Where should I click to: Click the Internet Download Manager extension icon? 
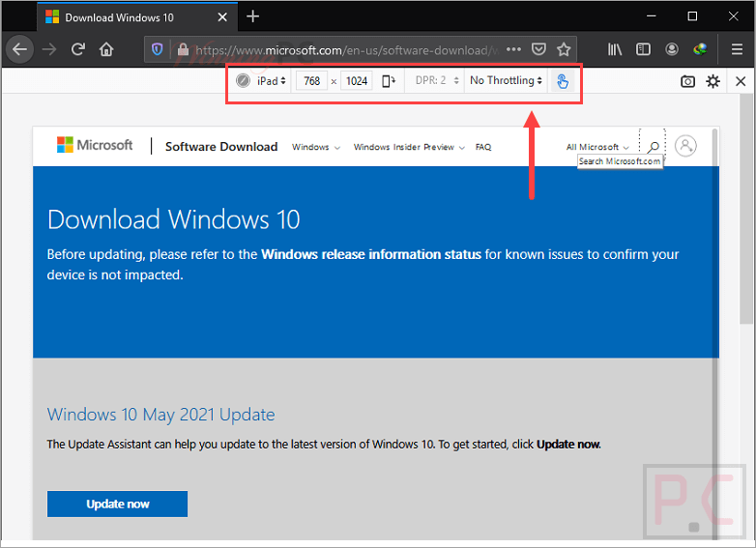[x=700, y=49]
